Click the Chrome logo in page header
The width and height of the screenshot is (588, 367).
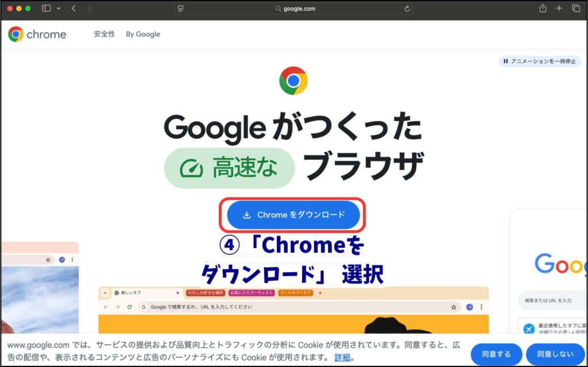click(37, 34)
